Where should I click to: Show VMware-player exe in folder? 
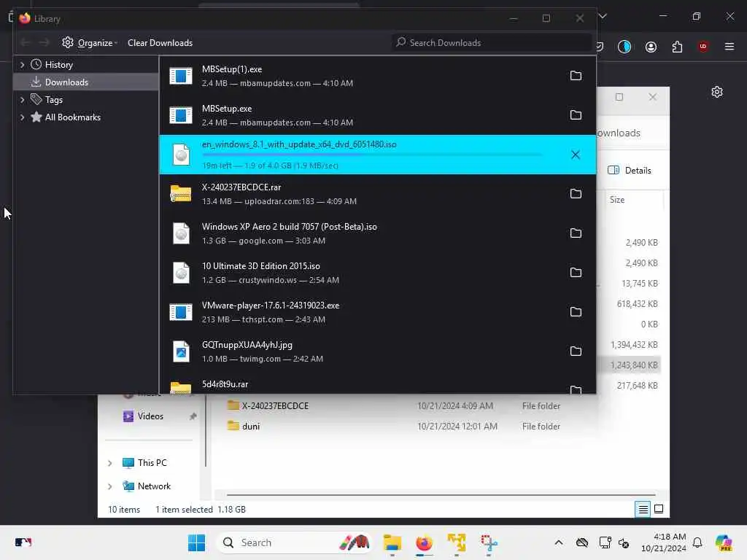[x=576, y=312]
